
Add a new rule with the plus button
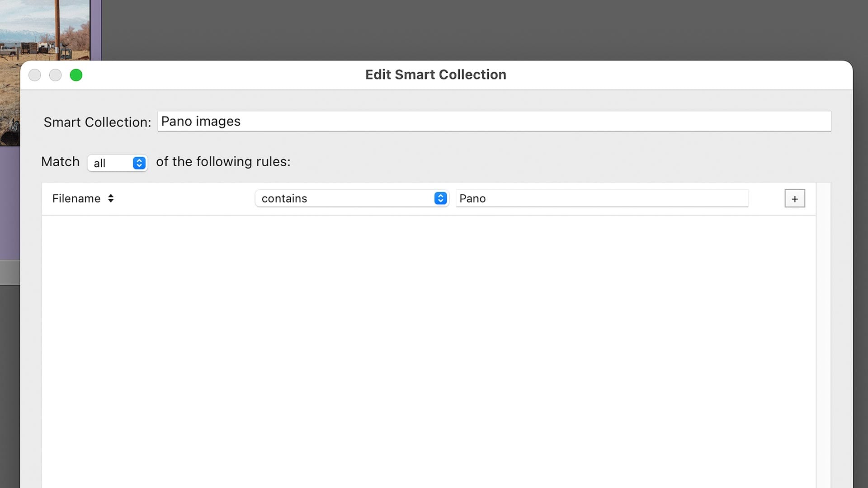tap(794, 198)
